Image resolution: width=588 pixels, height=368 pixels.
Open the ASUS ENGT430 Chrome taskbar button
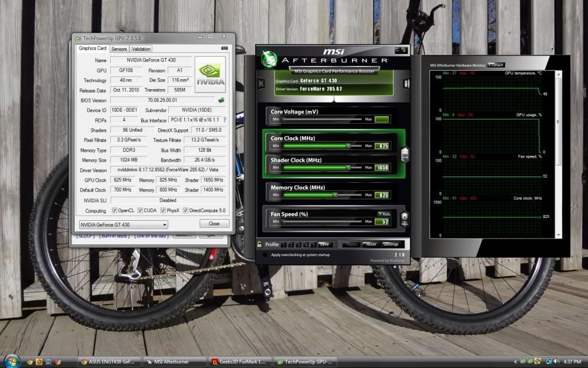(x=109, y=362)
